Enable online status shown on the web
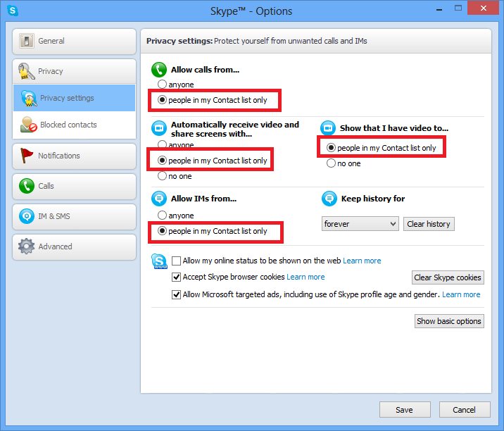 pos(176,261)
